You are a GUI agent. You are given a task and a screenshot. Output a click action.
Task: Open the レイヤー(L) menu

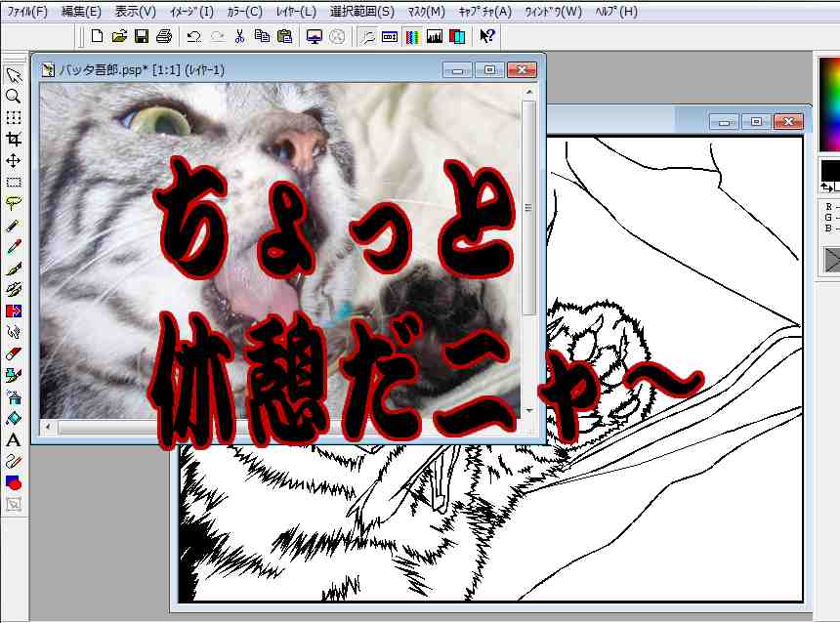pyautogui.click(x=295, y=12)
